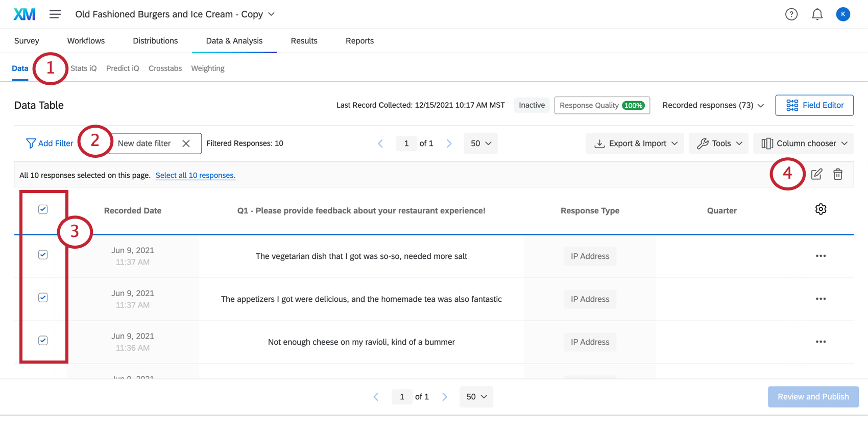Remove the New date filter
Image resolution: width=868 pixels, height=432 pixels.
click(x=186, y=143)
